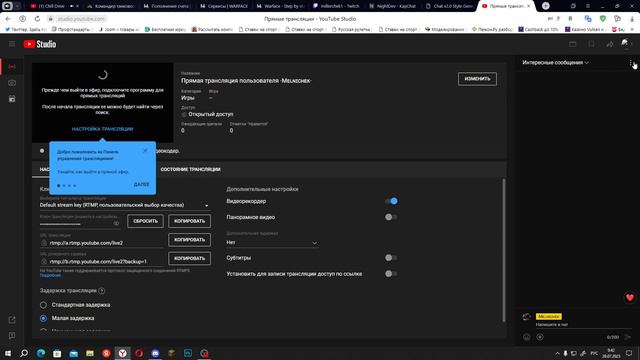Open Opera browser from taskbar
This screenshot has width=640, height=360.
point(139,353)
